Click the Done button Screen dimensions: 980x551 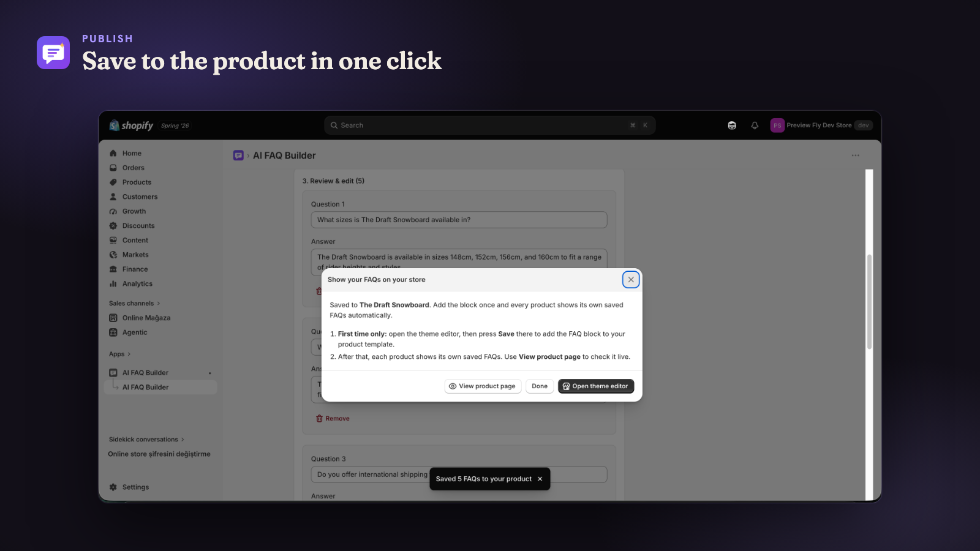pos(540,386)
